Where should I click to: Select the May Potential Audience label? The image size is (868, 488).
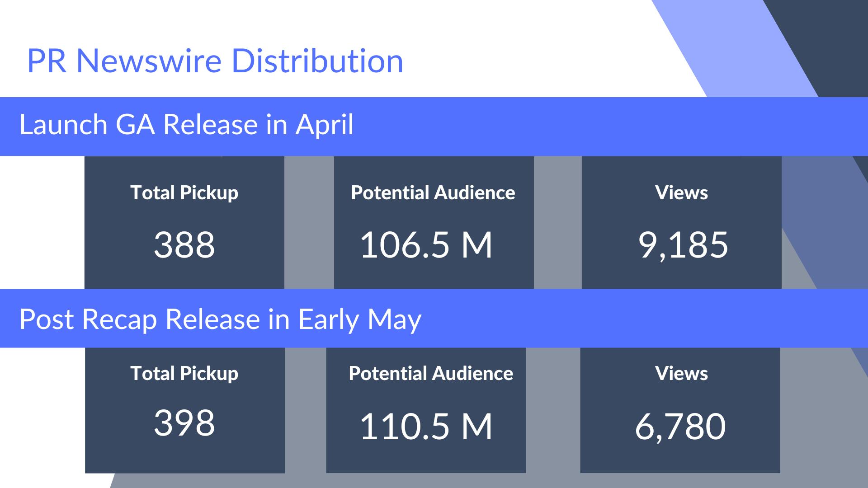[431, 374]
